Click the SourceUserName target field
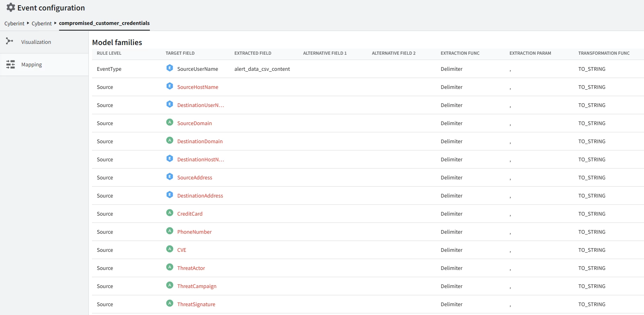Screen dimensions: 644x315 pyautogui.click(x=198, y=69)
